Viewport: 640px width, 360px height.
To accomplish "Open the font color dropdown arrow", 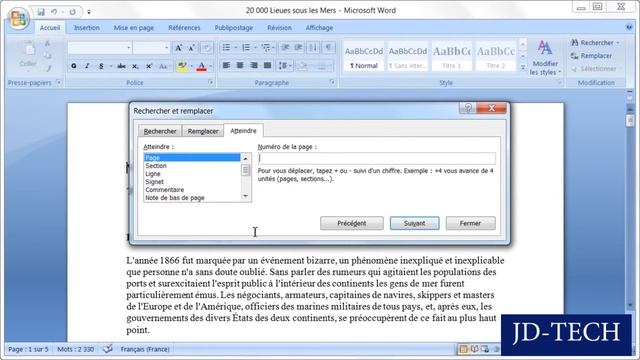I will pos(211,66).
